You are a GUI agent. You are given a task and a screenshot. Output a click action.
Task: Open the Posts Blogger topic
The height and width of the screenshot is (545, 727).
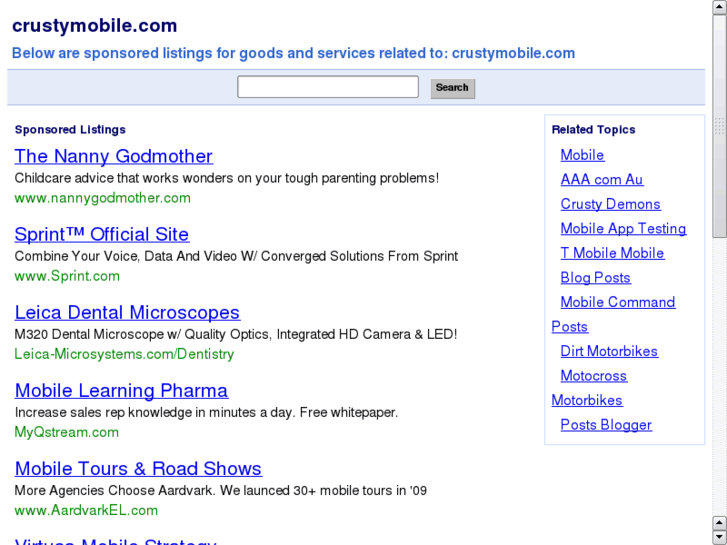click(x=606, y=425)
